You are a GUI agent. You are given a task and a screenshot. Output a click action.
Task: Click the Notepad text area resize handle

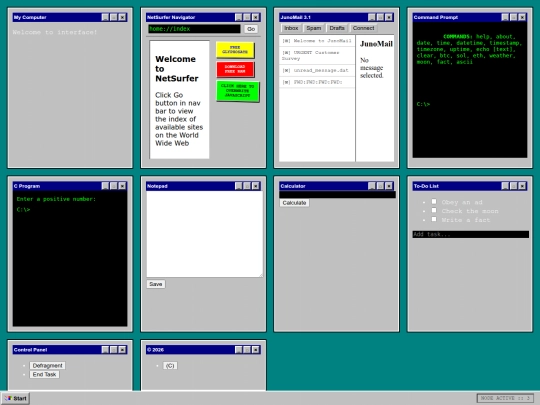261,275
